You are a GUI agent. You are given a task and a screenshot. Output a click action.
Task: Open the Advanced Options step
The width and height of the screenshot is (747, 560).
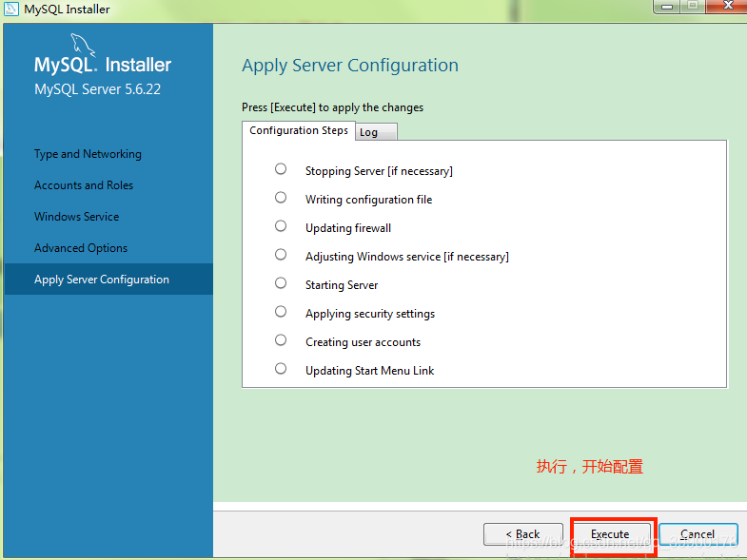tap(81, 248)
